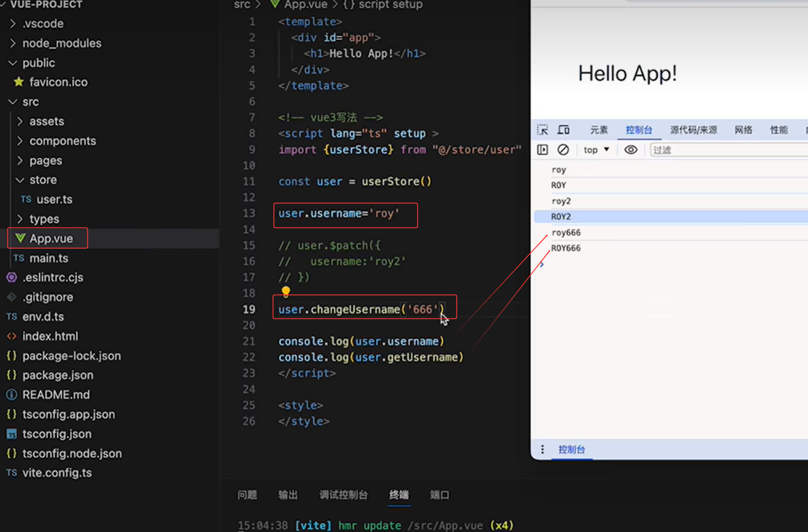808x532 pixels.
Task: Click the lightbulb quick-fix icon at line 18
Action: [286, 292]
